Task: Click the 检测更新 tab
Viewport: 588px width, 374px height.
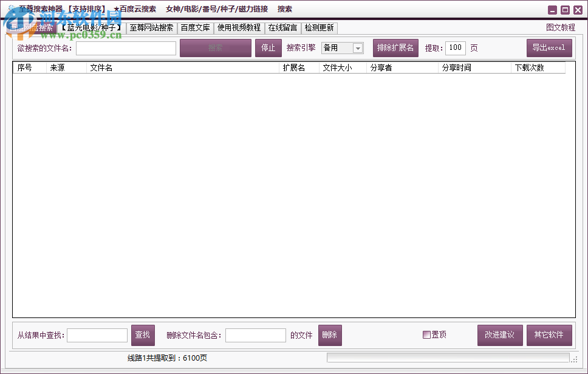Action: point(319,28)
